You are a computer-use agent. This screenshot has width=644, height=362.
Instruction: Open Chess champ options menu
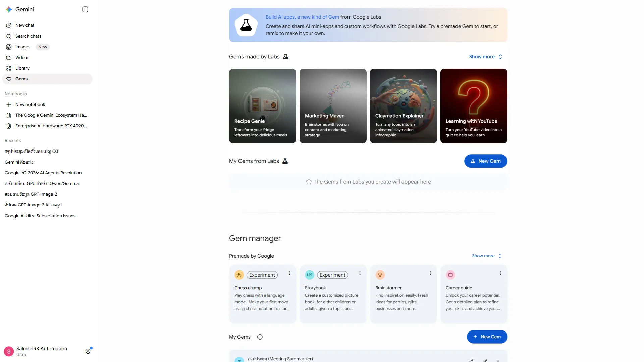[289, 273]
